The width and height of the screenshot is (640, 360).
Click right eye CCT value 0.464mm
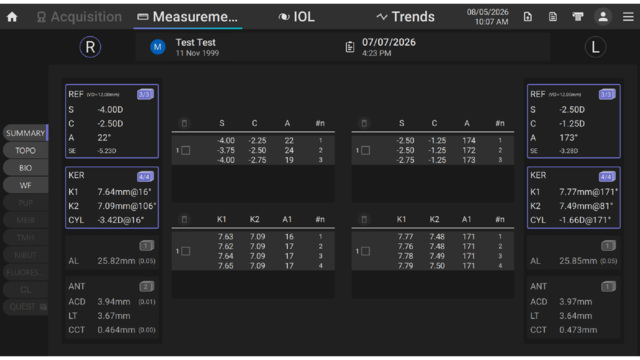(x=116, y=330)
